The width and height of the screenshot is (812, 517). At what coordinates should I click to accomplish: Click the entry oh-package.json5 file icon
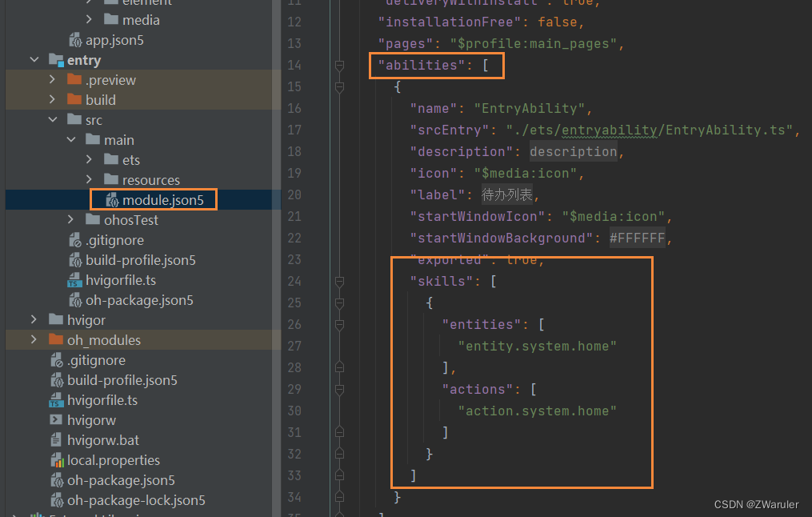point(75,300)
